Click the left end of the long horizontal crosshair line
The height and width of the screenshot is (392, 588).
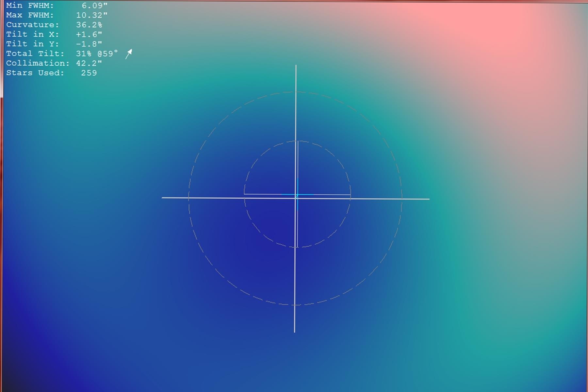click(x=163, y=198)
